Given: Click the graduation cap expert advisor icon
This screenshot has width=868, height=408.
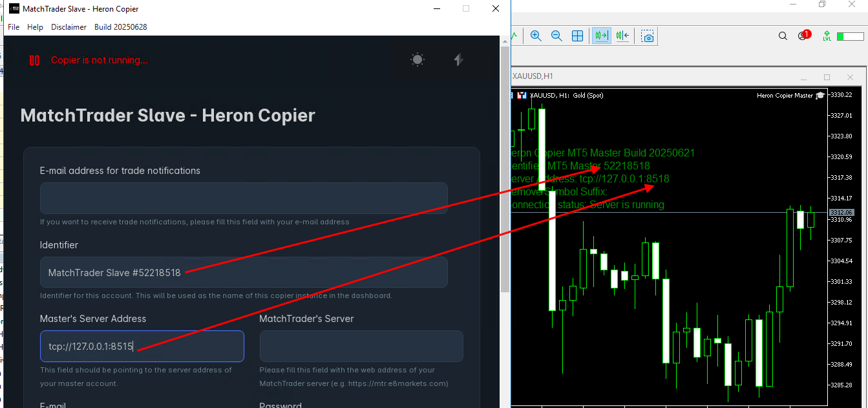Looking at the screenshot, I should point(820,96).
